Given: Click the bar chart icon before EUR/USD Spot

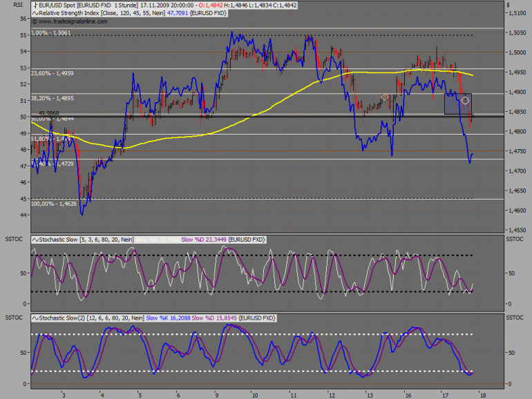Looking at the screenshot, I should pos(35,6).
